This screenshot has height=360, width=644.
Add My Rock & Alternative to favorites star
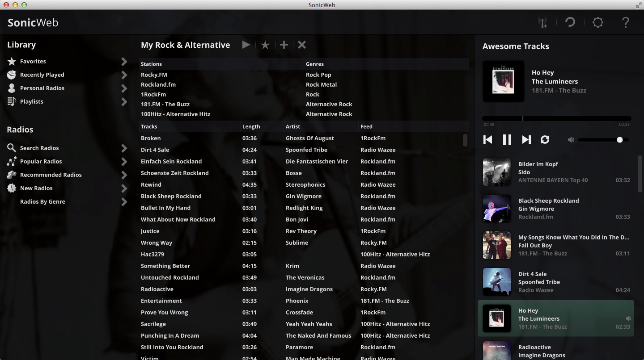click(x=265, y=45)
